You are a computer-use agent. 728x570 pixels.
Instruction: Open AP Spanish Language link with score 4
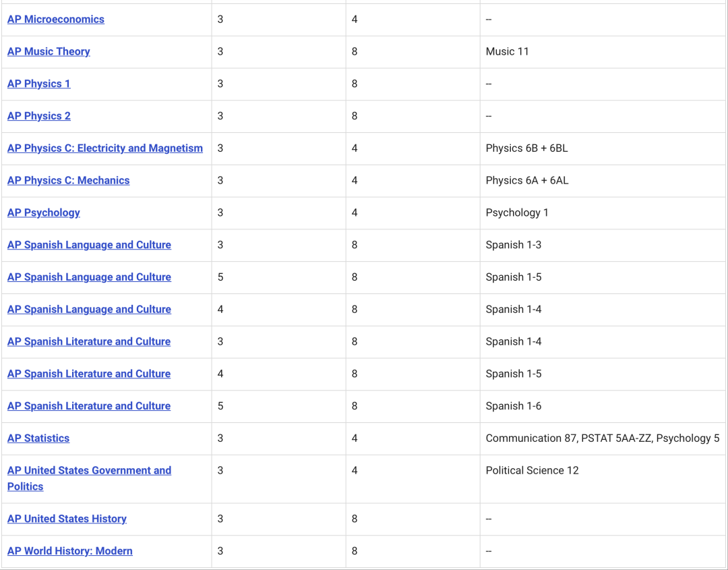point(89,310)
